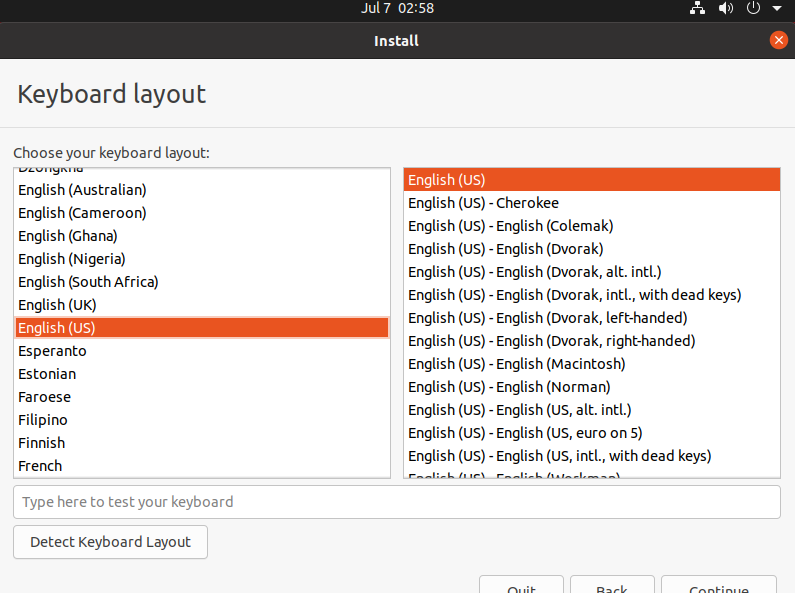Close the Install window
795x593 pixels.
[779, 41]
